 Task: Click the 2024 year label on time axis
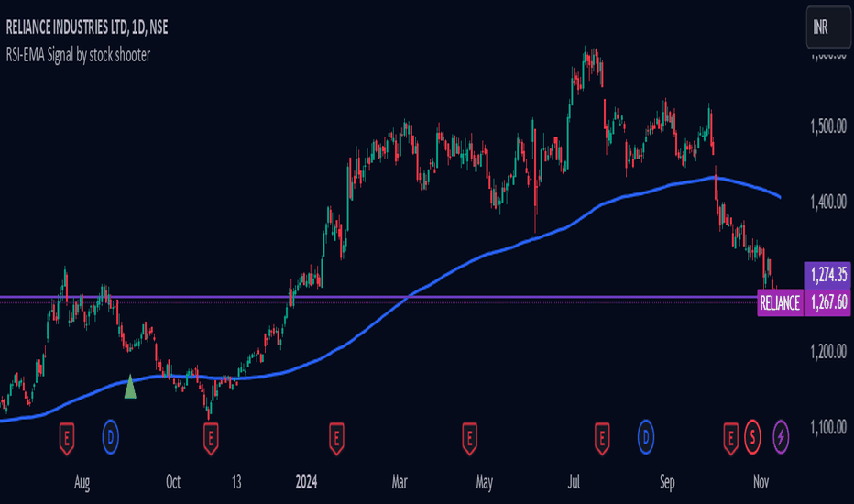[306, 482]
